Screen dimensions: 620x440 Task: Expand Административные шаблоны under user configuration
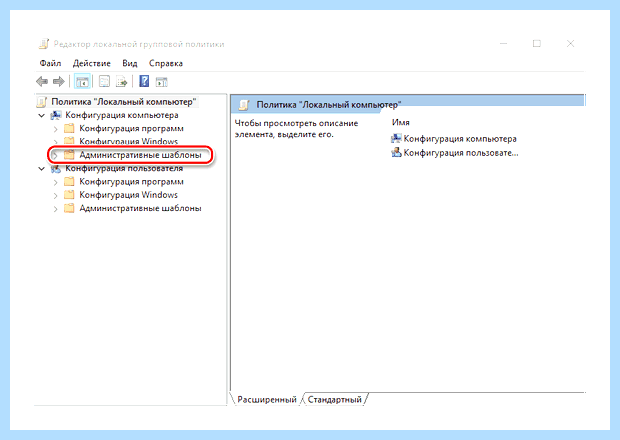click(55, 209)
